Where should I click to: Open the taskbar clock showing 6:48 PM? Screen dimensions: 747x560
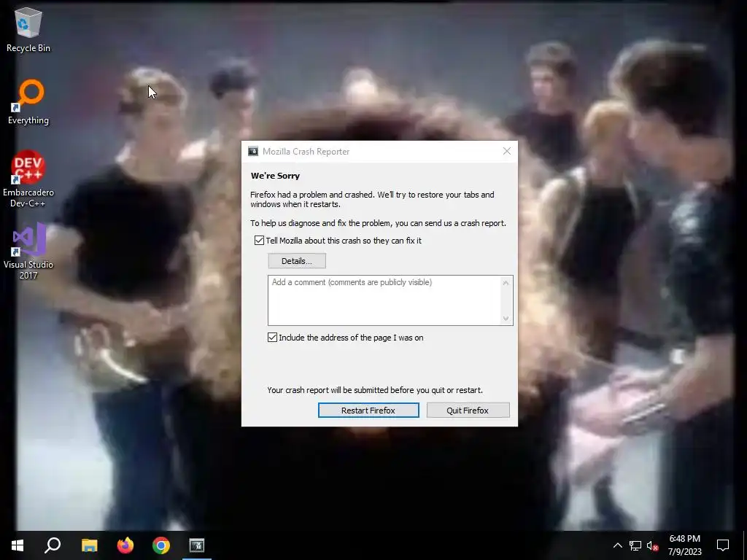pos(684,545)
